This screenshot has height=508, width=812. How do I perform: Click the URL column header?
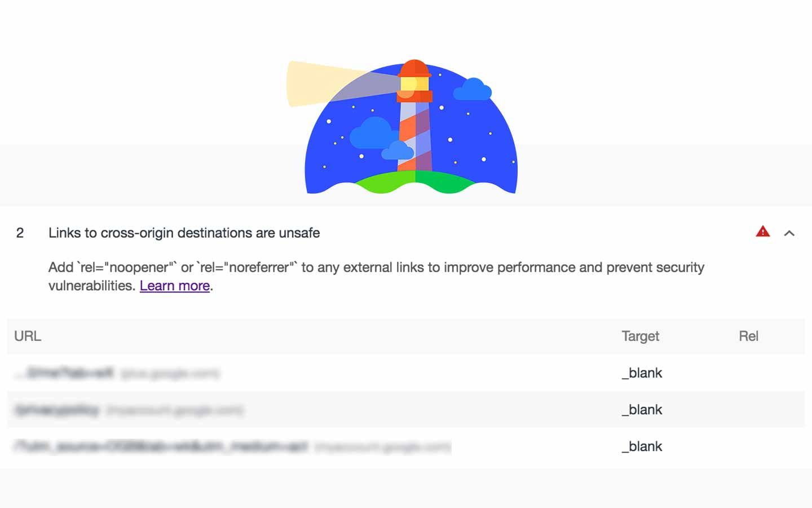tap(28, 336)
